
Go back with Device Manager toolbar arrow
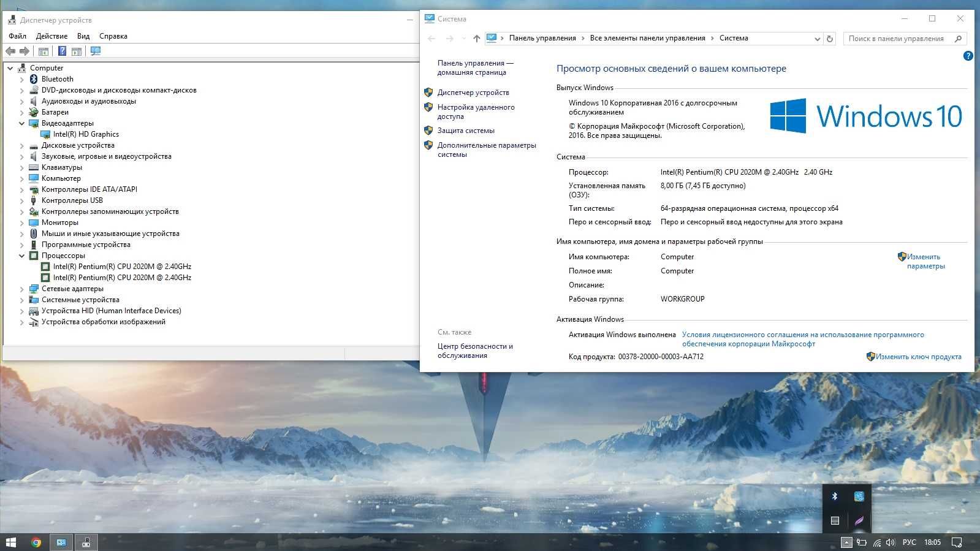click(10, 51)
